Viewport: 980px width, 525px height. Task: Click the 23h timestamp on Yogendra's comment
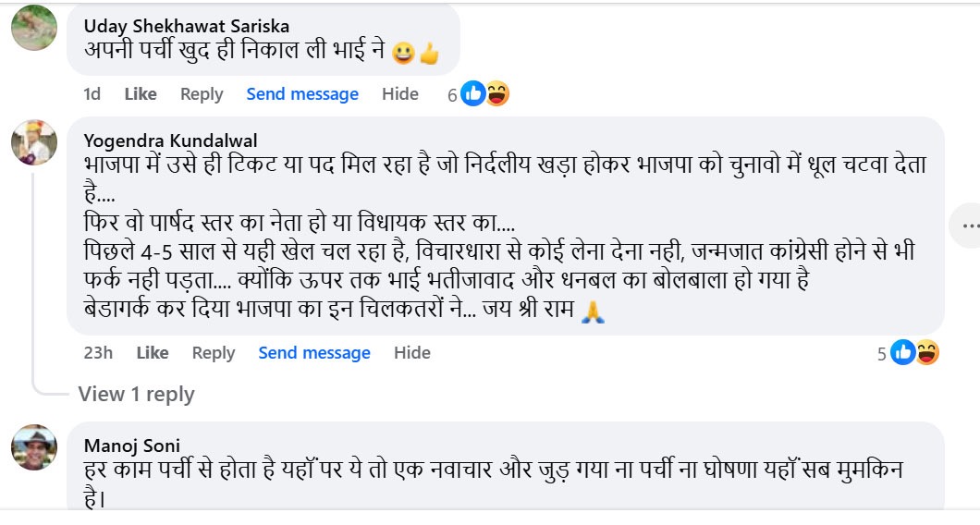97,353
